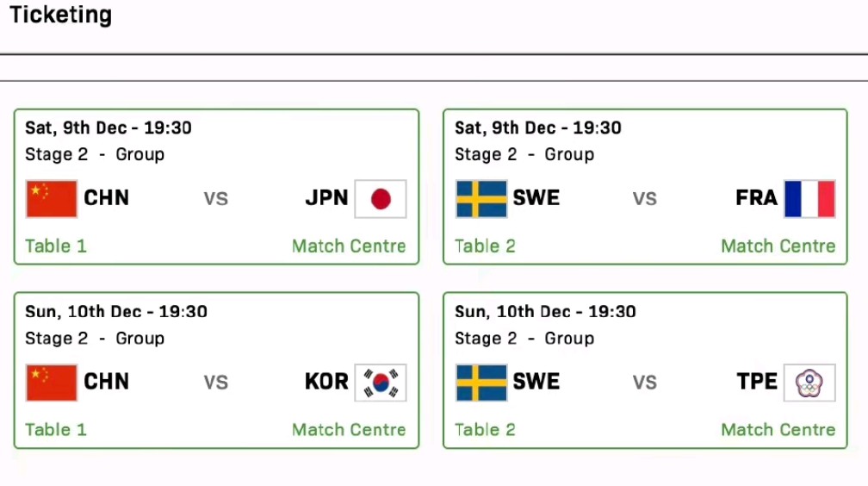Click Sweden flag in SWE vs FRA match
The width and height of the screenshot is (868, 486).
point(481,199)
